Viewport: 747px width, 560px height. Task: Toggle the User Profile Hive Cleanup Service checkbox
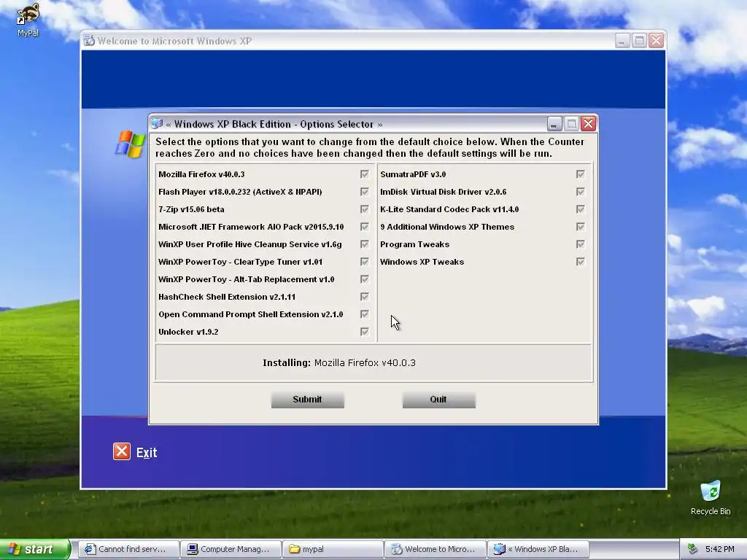365,244
